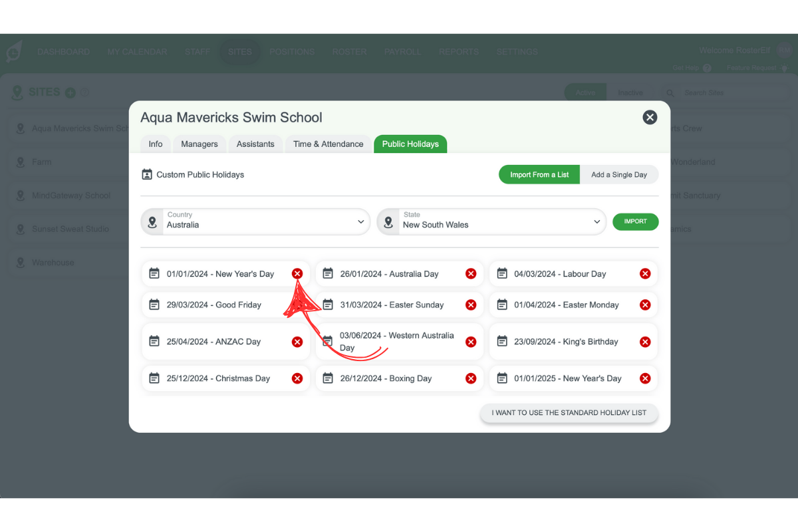This screenshot has height=532, width=798.
Task: Remove the New Year's Day 01/01/2024 holiday
Action: point(297,274)
